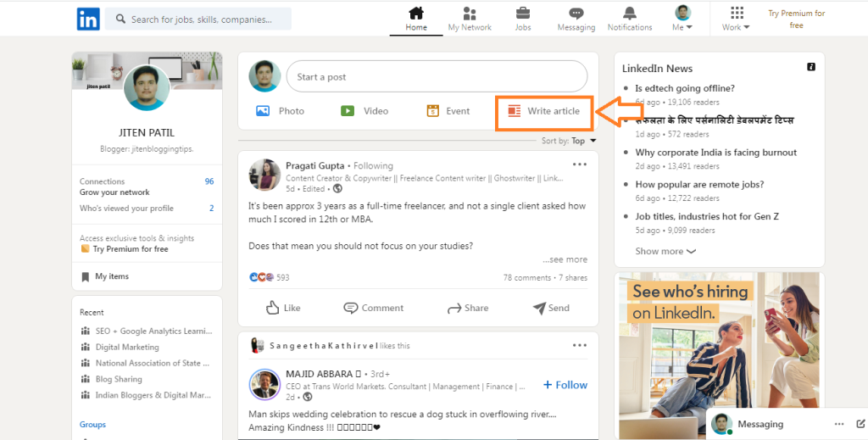
Task: Expand the Work apps menu
Action: click(736, 19)
